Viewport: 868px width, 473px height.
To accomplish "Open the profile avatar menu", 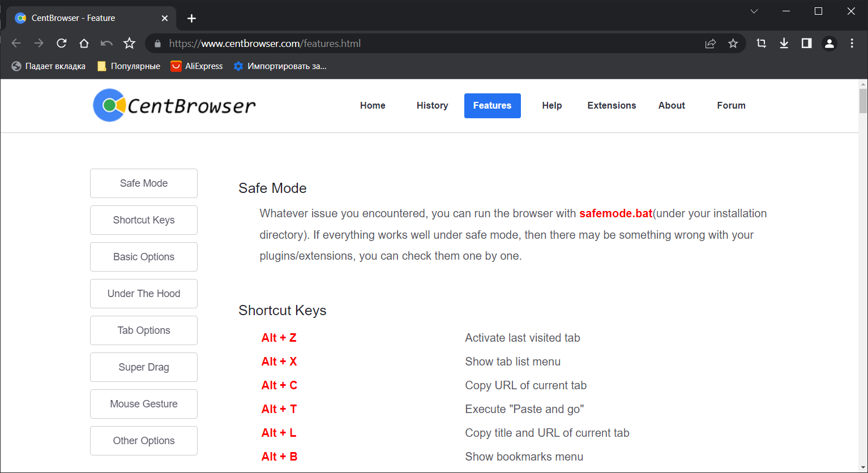I will pyautogui.click(x=829, y=44).
